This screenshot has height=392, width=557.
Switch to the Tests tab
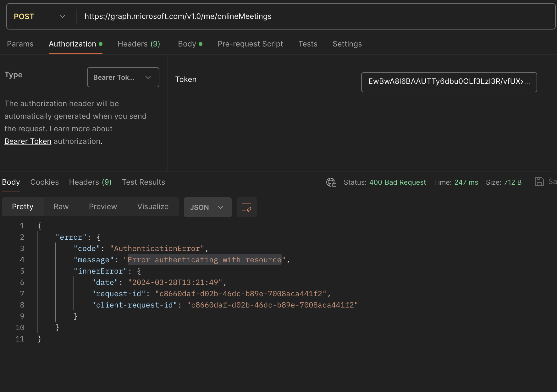pyautogui.click(x=308, y=44)
